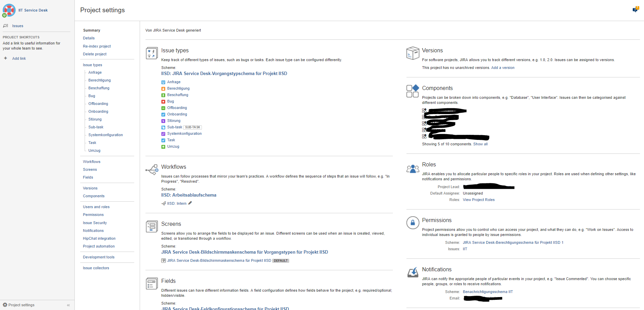
Task: Open Benachrichtigungsschema IIT notification scheme
Action: tap(488, 292)
